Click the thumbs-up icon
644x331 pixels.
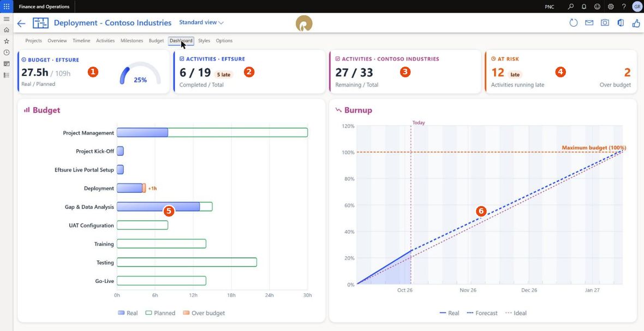636,22
